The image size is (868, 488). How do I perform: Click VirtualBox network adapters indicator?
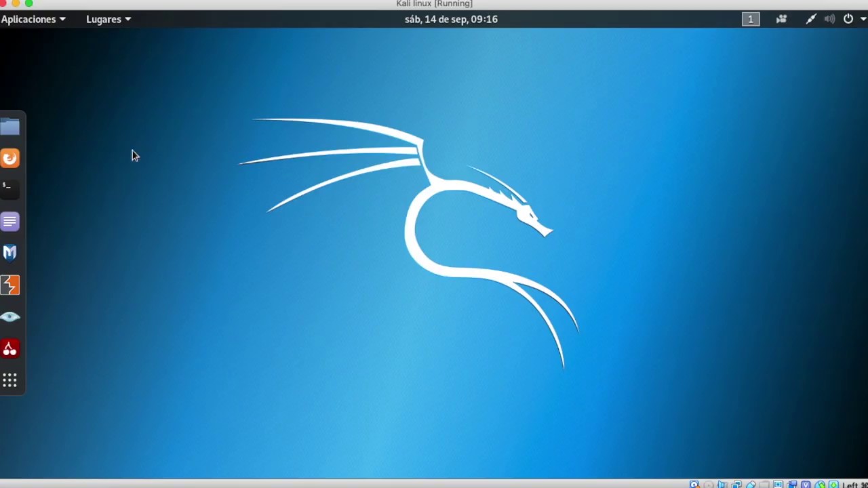coord(736,484)
